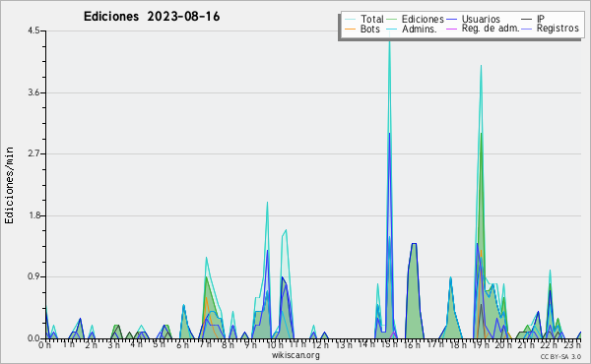Viewport: 591px width, 364px height.
Task: Click the 'Usuarios' legend label
Action: 481,19
